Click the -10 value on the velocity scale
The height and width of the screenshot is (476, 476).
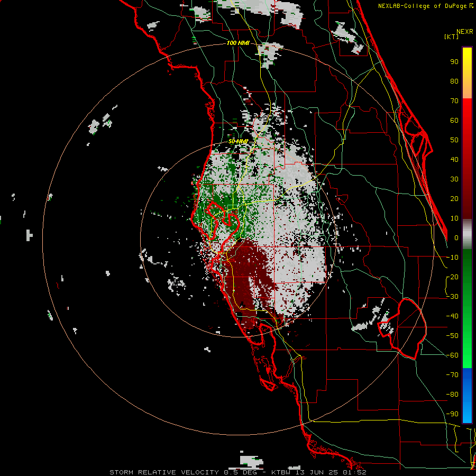[452, 258]
